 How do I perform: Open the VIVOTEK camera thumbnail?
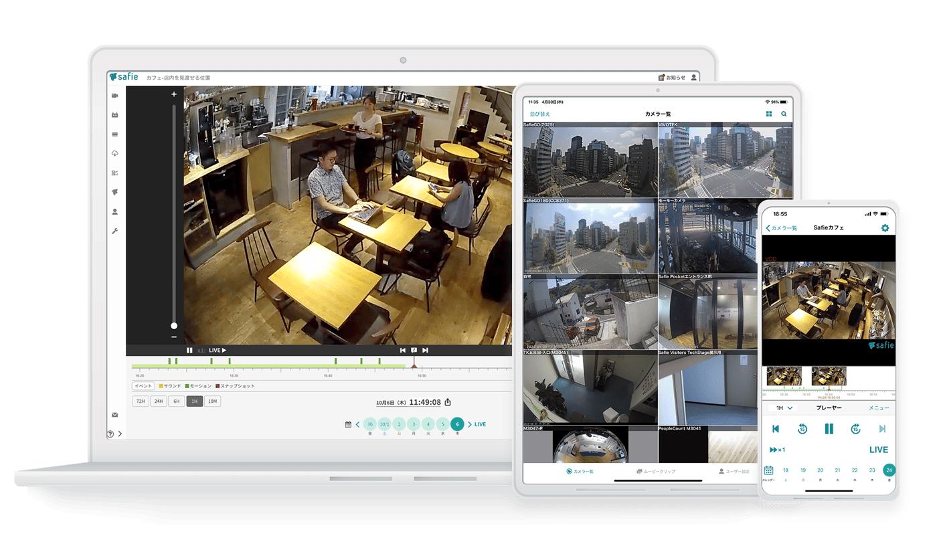726,160
